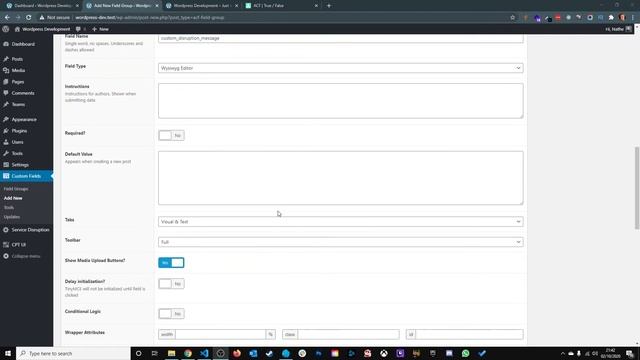Open the Field Groups submenu link
Screen dimensions: 640x360
16,189
